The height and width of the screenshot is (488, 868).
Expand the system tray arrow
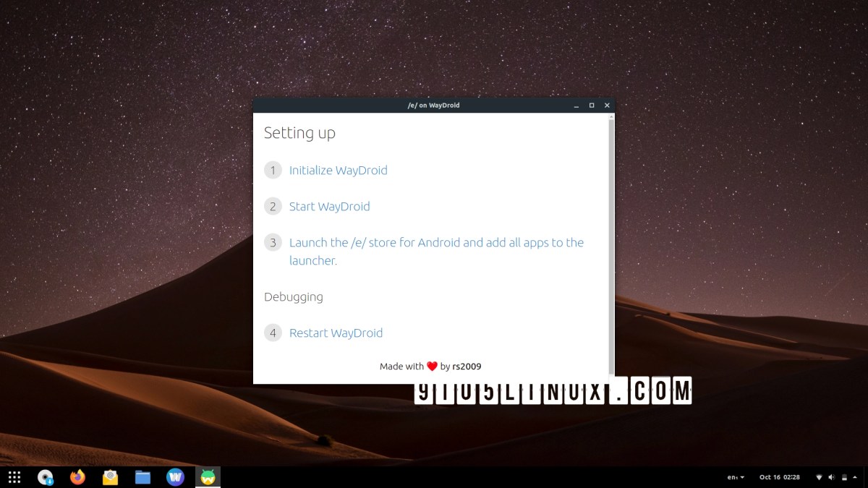pos(856,477)
